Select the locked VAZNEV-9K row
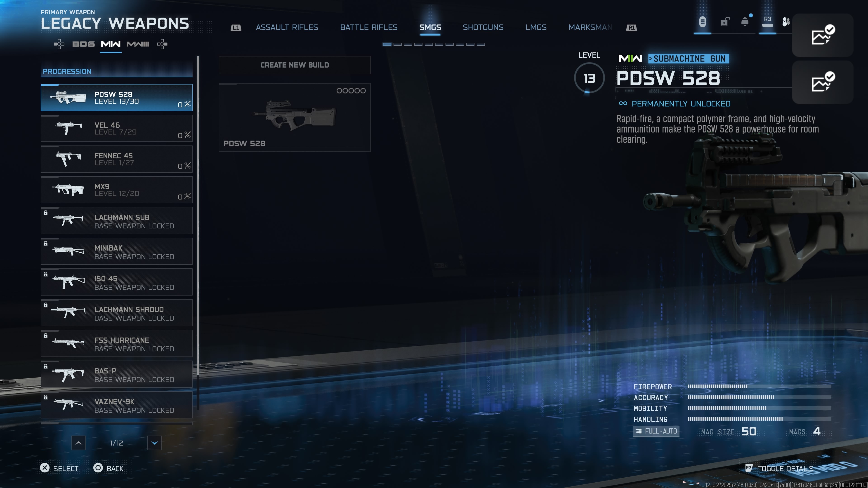Viewport: 868px width, 488px height. pos(117,405)
